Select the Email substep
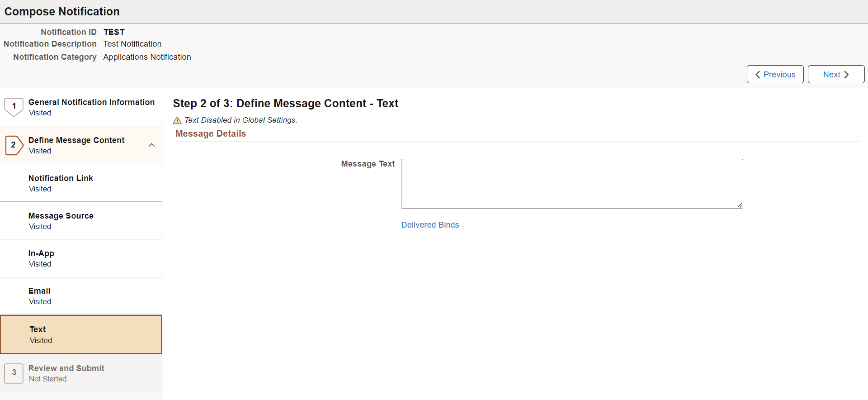This screenshot has height=400, width=868. coord(81,296)
